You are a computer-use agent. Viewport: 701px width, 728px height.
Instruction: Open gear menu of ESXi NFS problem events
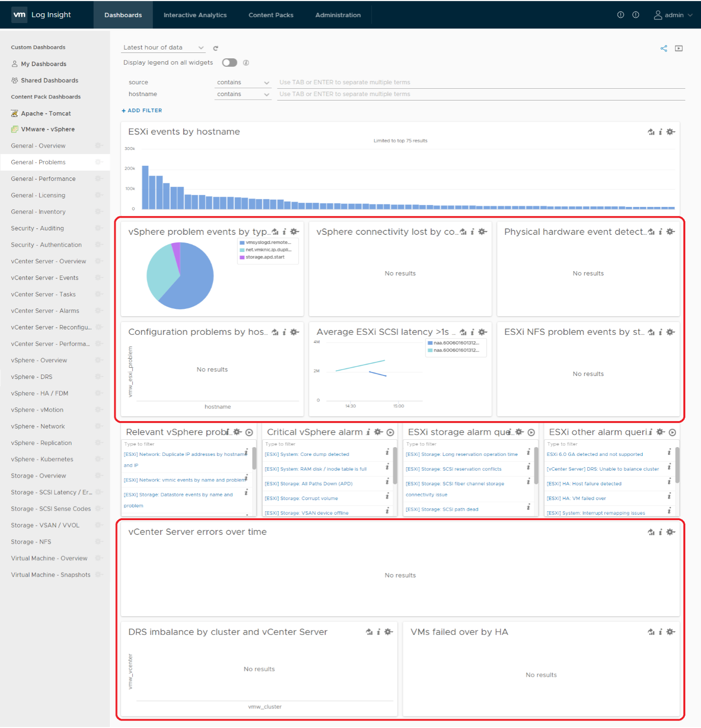pos(671,332)
